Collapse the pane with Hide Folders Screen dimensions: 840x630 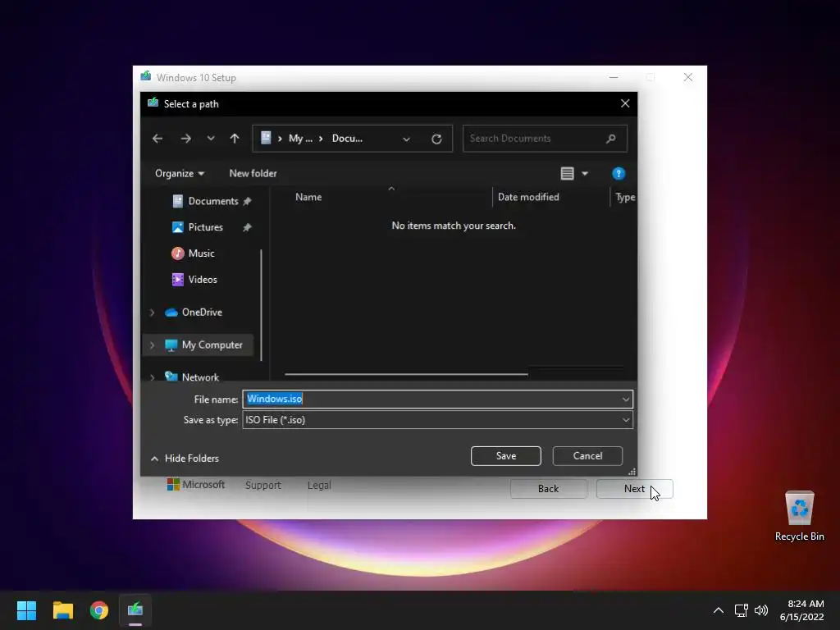pyautogui.click(x=185, y=459)
